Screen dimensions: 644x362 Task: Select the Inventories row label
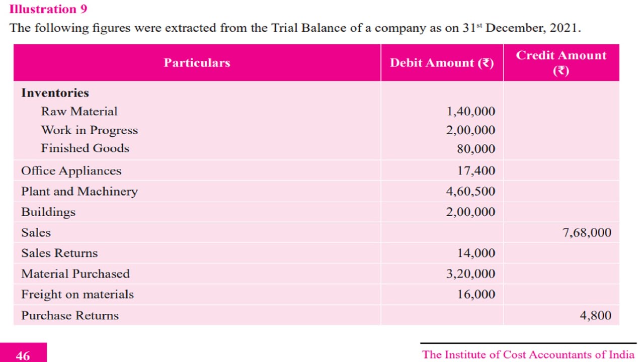(x=55, y=93)
